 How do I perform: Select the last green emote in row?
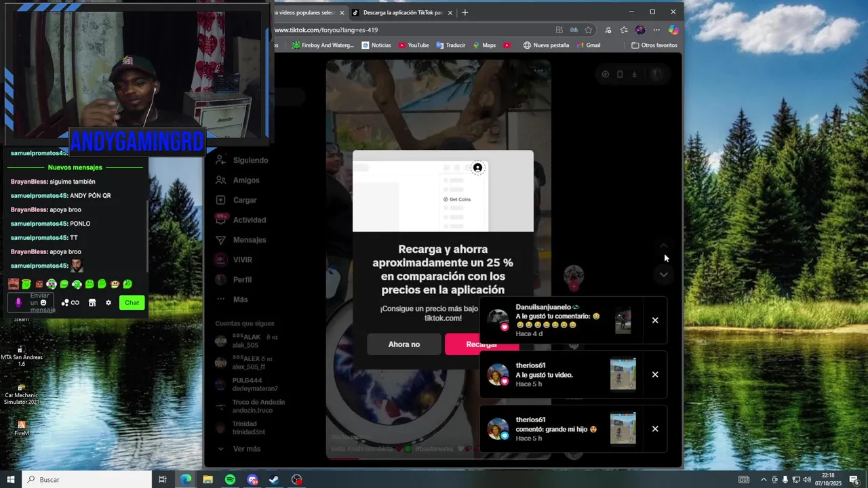point(127,284)
